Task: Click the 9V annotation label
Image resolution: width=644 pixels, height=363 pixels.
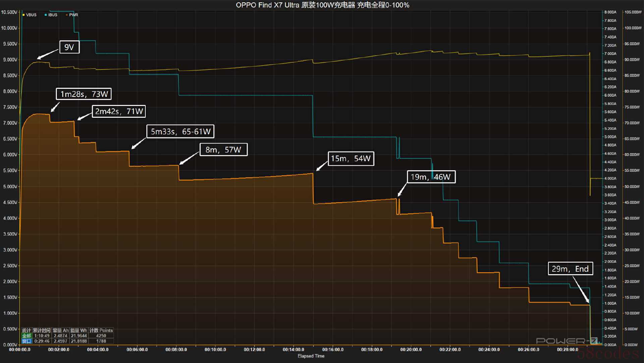Action: (x=69, y=47)
